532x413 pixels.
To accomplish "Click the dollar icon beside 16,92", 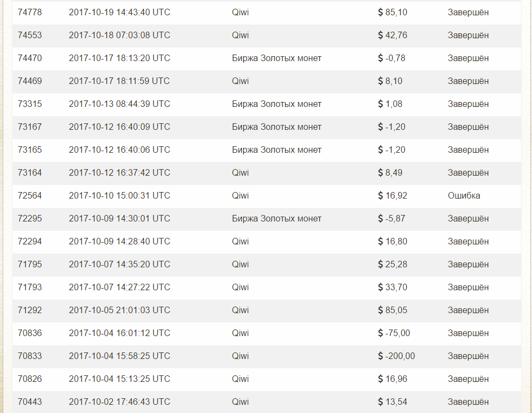I will point(380,195).
